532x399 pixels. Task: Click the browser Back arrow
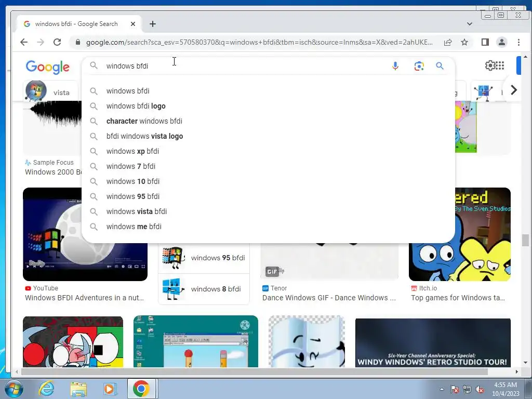coord(24,42)
